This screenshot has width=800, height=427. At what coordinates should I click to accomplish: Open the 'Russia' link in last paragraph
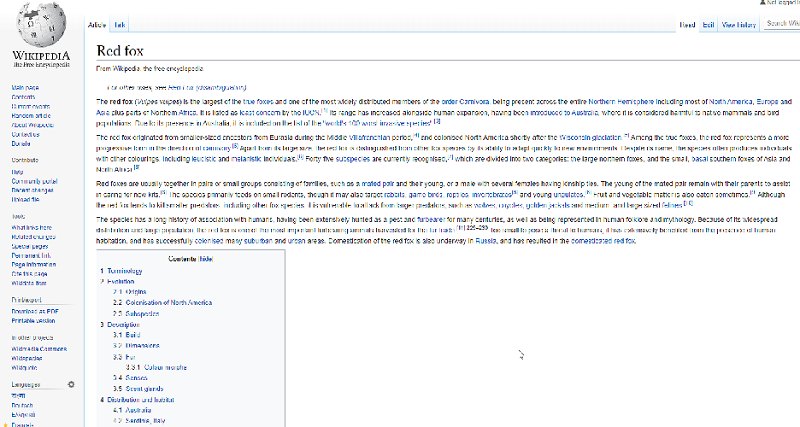click(486, 241)
